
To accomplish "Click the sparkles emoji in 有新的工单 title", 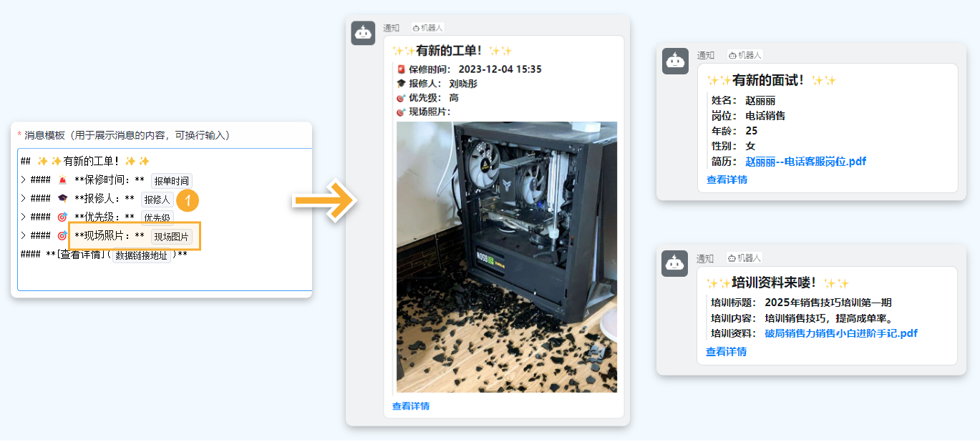I will pyautogui.click(x=399, y=51).
